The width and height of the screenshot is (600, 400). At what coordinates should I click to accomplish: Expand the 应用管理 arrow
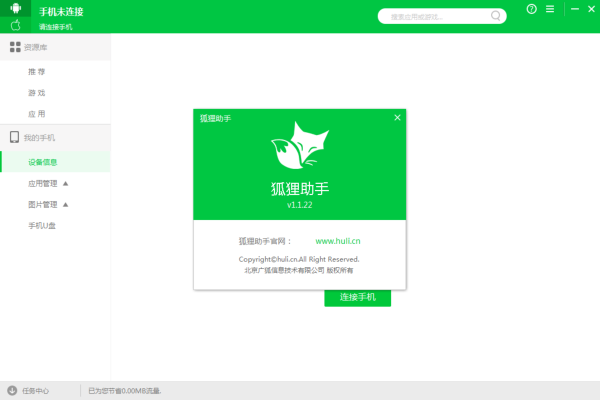[65, 183]
